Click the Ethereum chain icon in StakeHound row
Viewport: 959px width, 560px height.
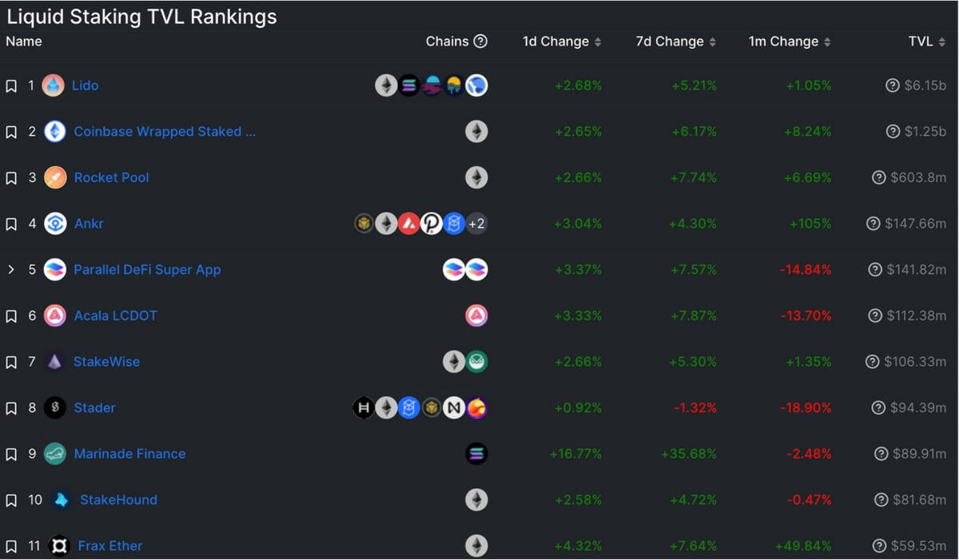pos(476,500)
